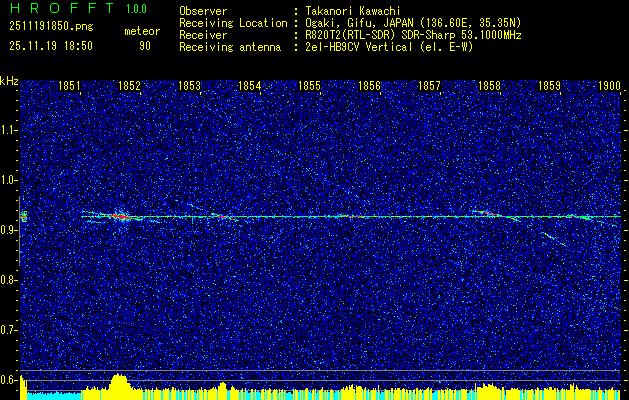The image size is (629, 400).
Task: Click the 1859 time marker
Action: click(x=549, y=86)
